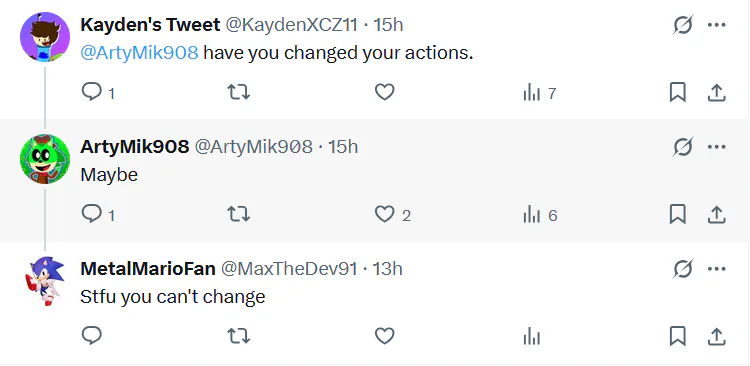
Task: Open more options on MetalMarioFan's post
Action: pos(717,269)
